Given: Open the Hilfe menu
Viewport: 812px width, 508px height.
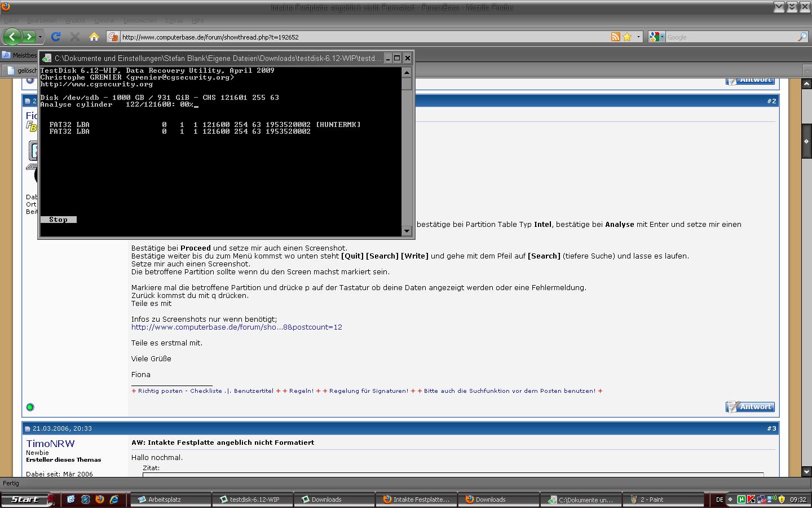Looking at the screenshot, I should 197,20.
